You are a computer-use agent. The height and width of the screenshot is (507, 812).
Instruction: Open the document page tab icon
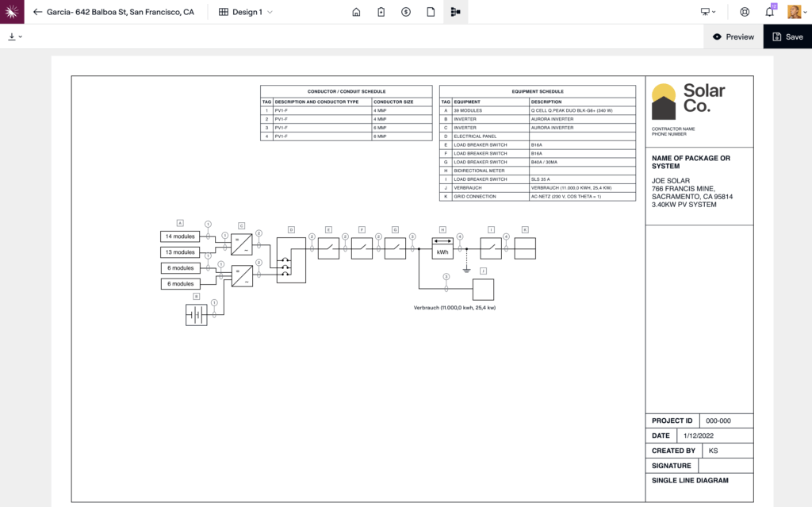[x=431, y=12]
